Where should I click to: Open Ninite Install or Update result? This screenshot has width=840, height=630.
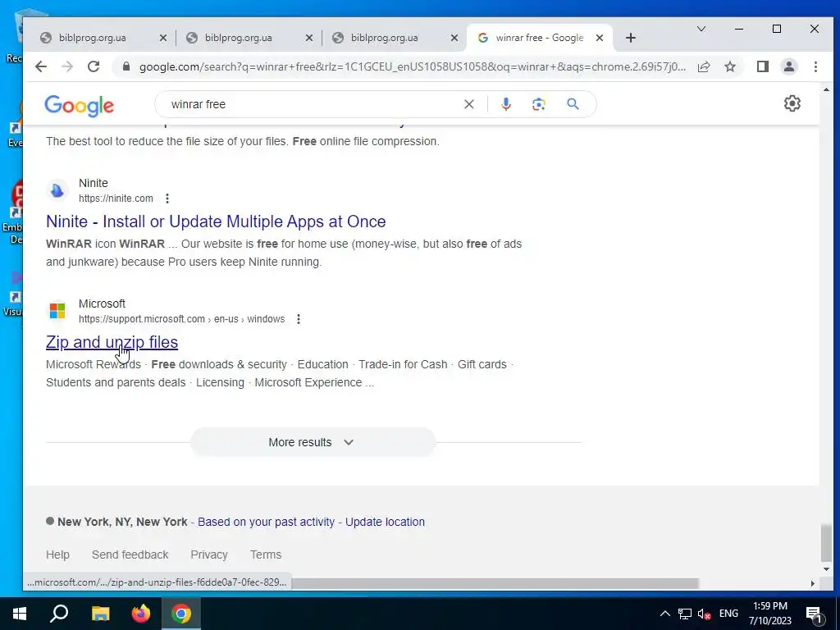(216, 221)
